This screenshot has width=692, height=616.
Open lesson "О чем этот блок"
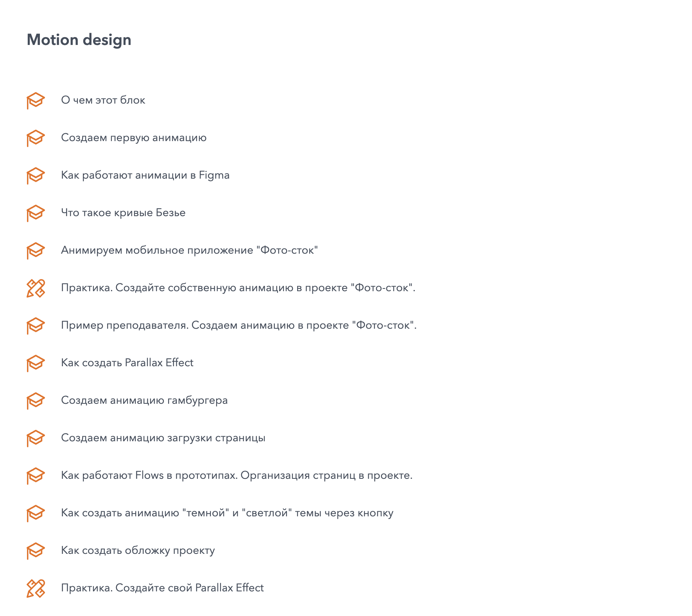tap(103, 100)
